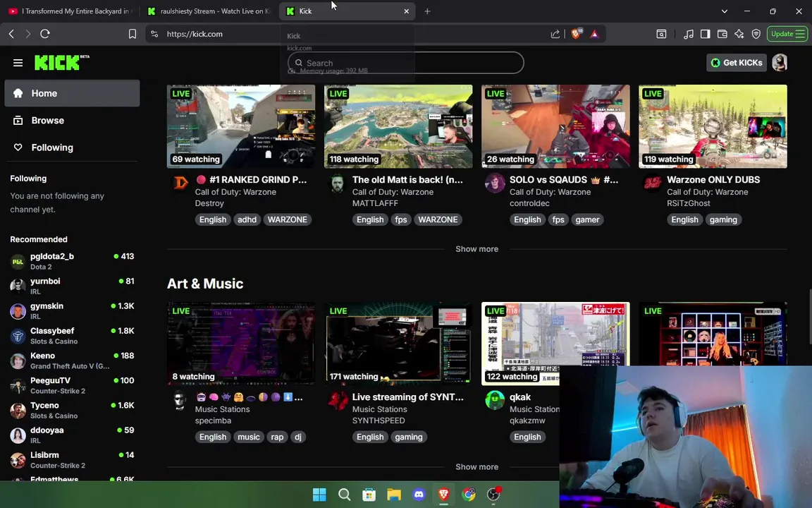Go to Home in sidebar

(x=72, y=93)
